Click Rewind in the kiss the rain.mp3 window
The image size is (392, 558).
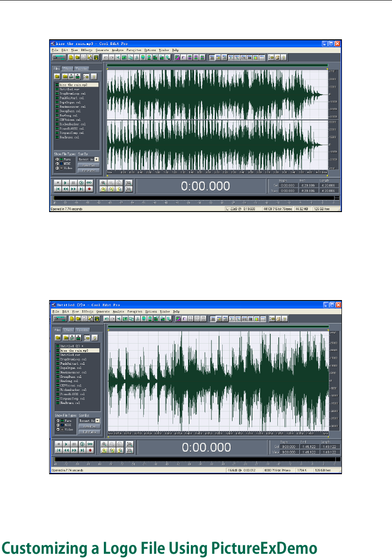tap(65, 189)
